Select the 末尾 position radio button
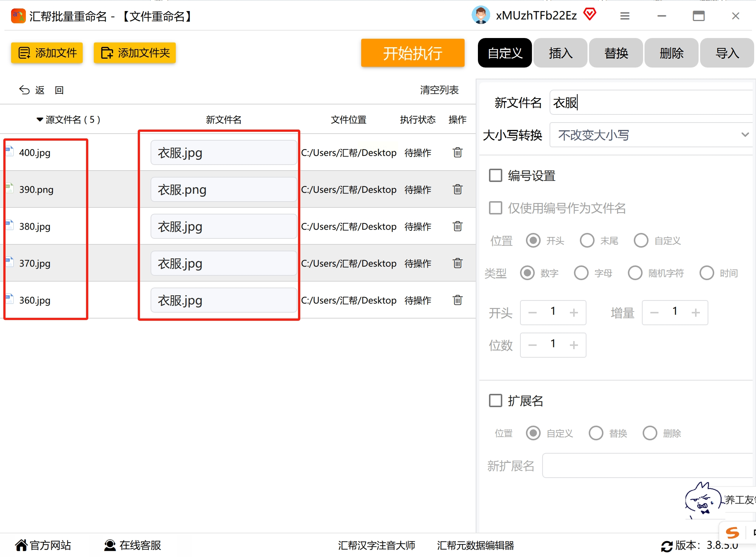The image size is (756, 557). (x=587, y=241)
